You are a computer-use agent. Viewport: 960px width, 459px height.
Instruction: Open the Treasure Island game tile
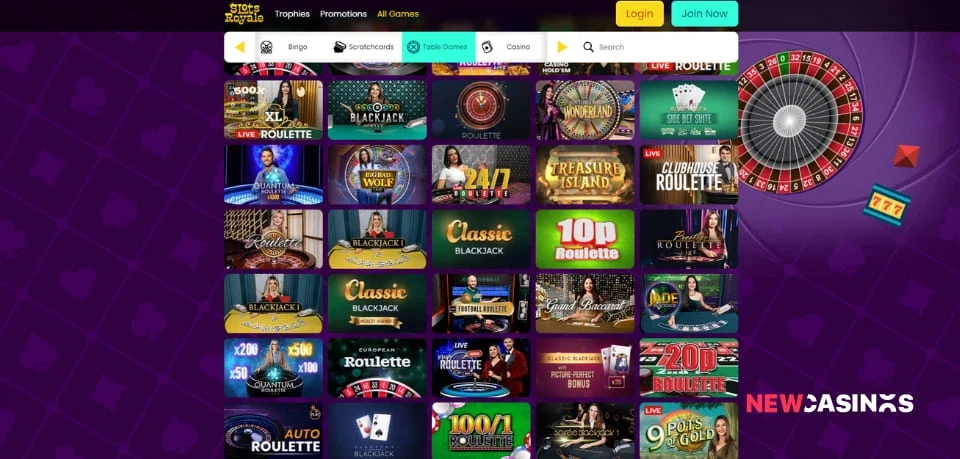(585, 174)
